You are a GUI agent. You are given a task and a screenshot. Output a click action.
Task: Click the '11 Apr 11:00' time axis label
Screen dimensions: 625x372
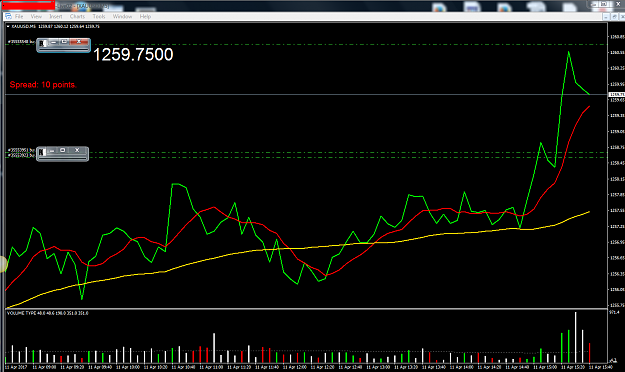(211, 367)
